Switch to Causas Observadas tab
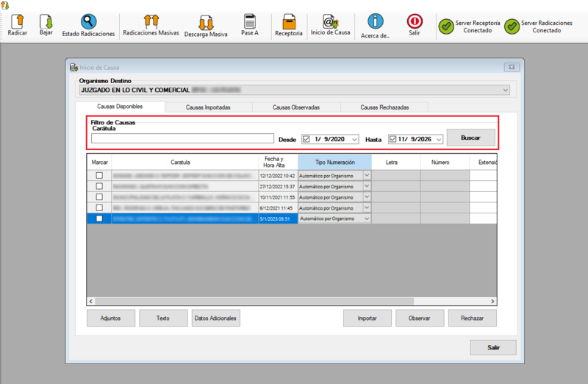 click(x=296, y=107)
